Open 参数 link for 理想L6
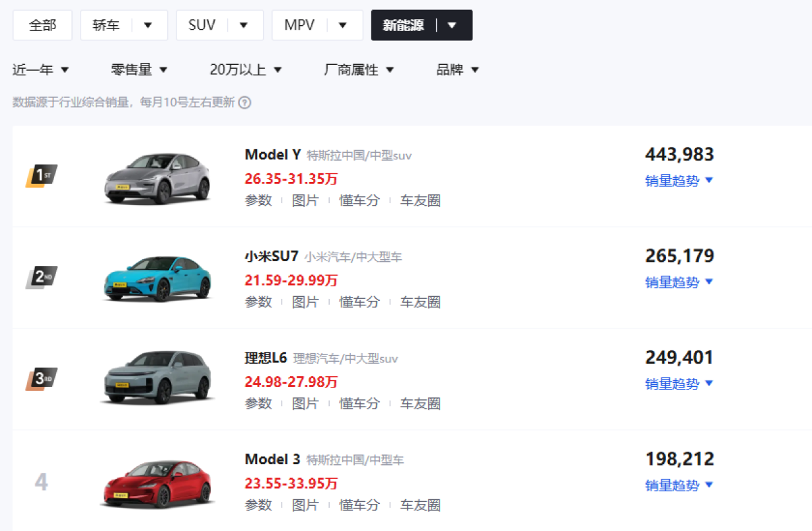 click(x=258, y=403)
